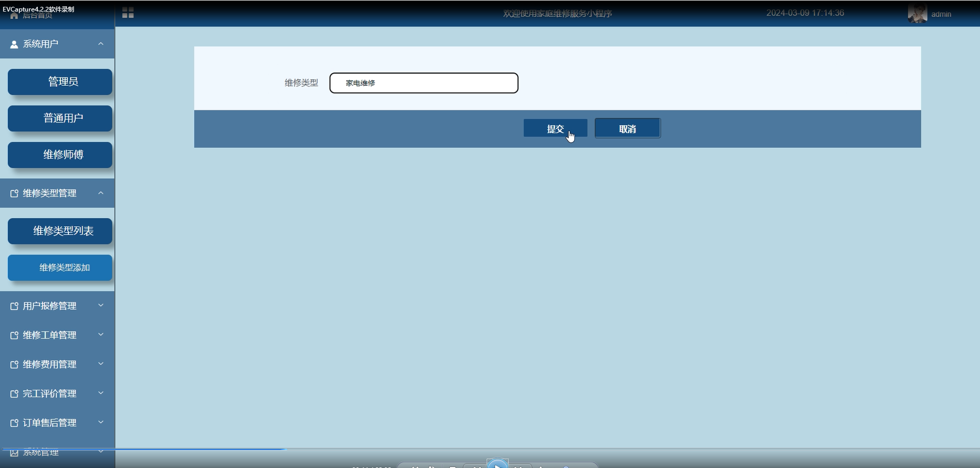Screen dimensions: 980x468
Task: Open the 维修师傅 page
Action: (x=60, y=155)
